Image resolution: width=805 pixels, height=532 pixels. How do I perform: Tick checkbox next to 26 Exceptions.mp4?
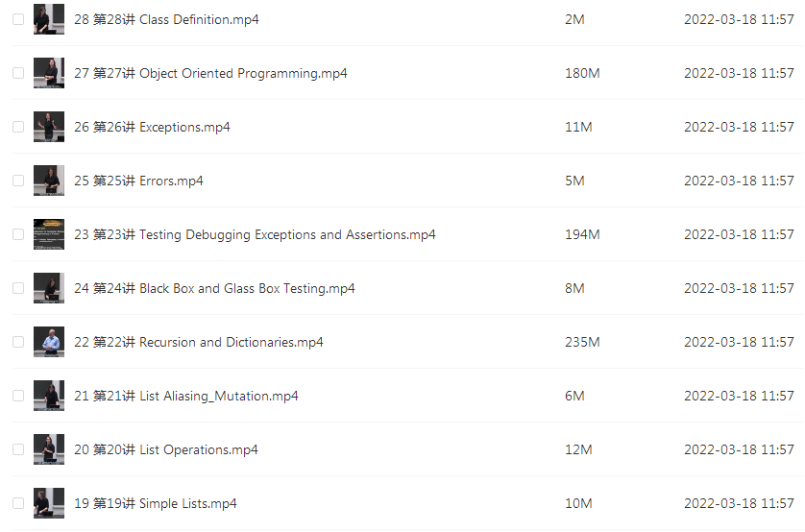[x=18, y=127]
